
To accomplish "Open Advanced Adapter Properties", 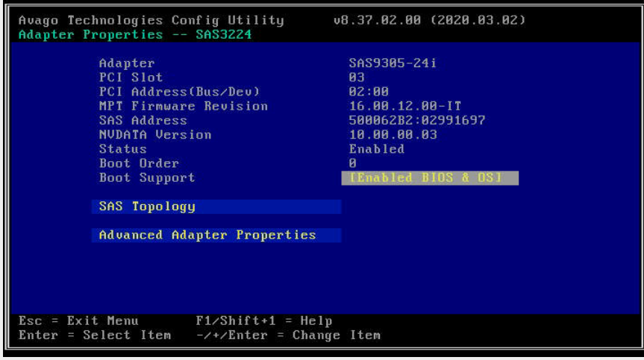I will [x=216, y=236].
